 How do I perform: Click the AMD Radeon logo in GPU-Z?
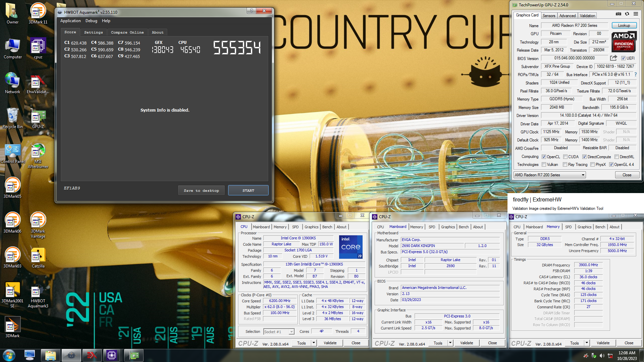click(x=624, y=42)
